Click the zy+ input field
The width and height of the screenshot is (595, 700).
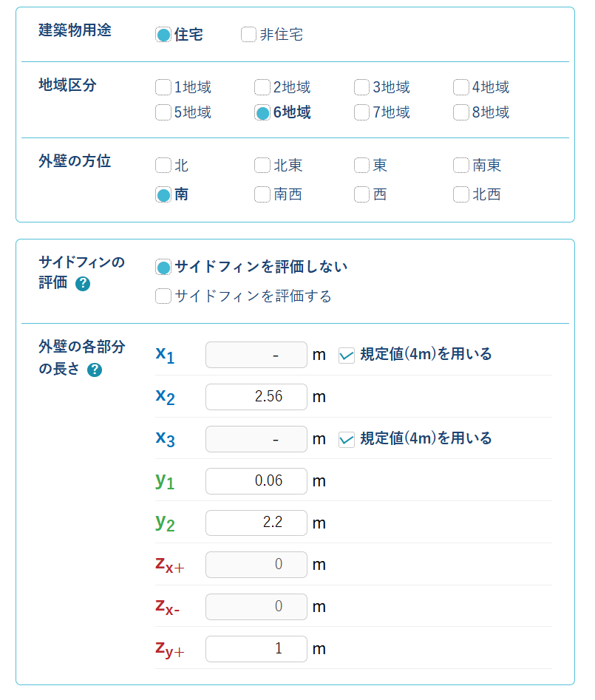click(256, 649)
